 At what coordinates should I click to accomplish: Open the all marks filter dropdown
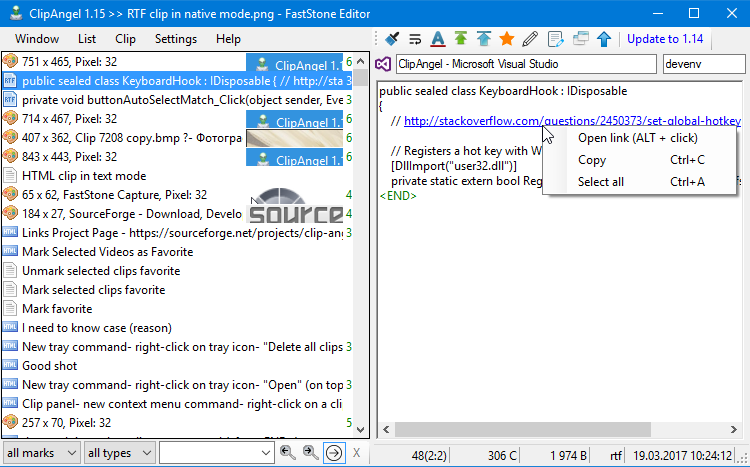[x=41, y=453]
